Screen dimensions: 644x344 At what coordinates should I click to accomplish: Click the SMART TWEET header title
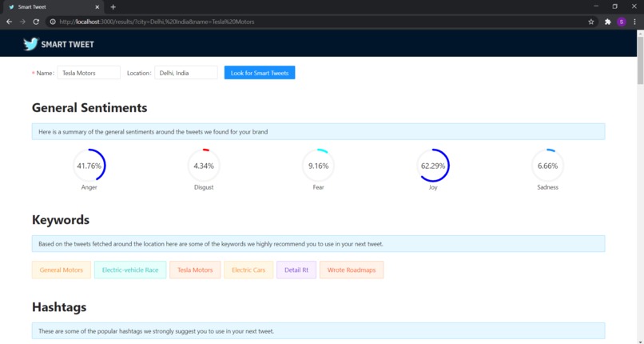coord(67,44)
